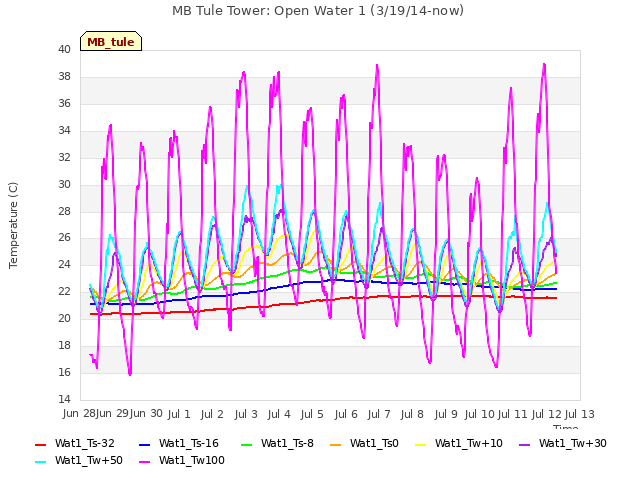This screenshot has width=640, height=480.
Task: Click the Jul 1 x-axis label
Action: click(x=179, y=414)
